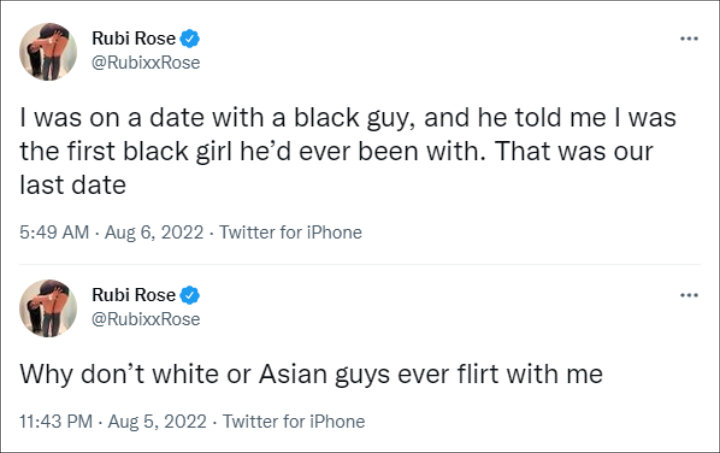Viewport: 720px width, 453px height.
Task: Click Twitter for iPhone on second tweet
Action: (x=294, y=421)
